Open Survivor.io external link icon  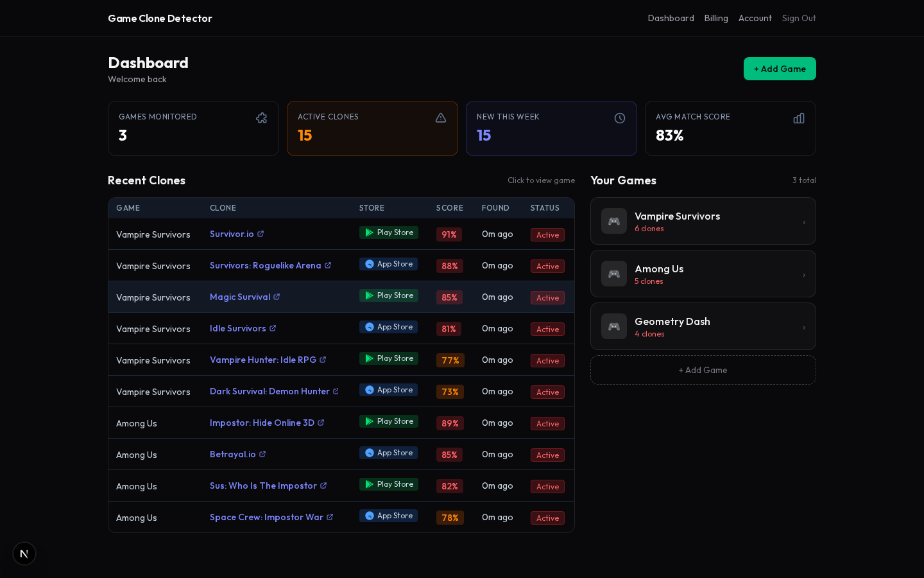[260, 234]
